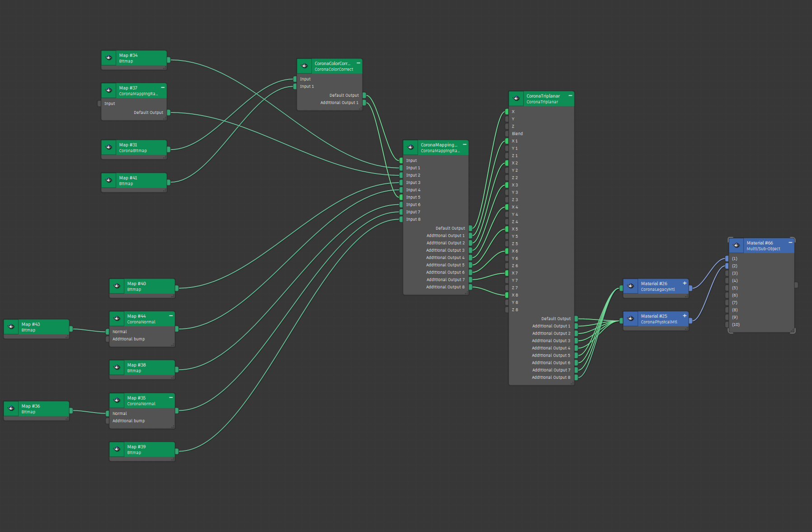Click the output socket of Map #43
Screen dimensions: 812x532
[71, 329]
